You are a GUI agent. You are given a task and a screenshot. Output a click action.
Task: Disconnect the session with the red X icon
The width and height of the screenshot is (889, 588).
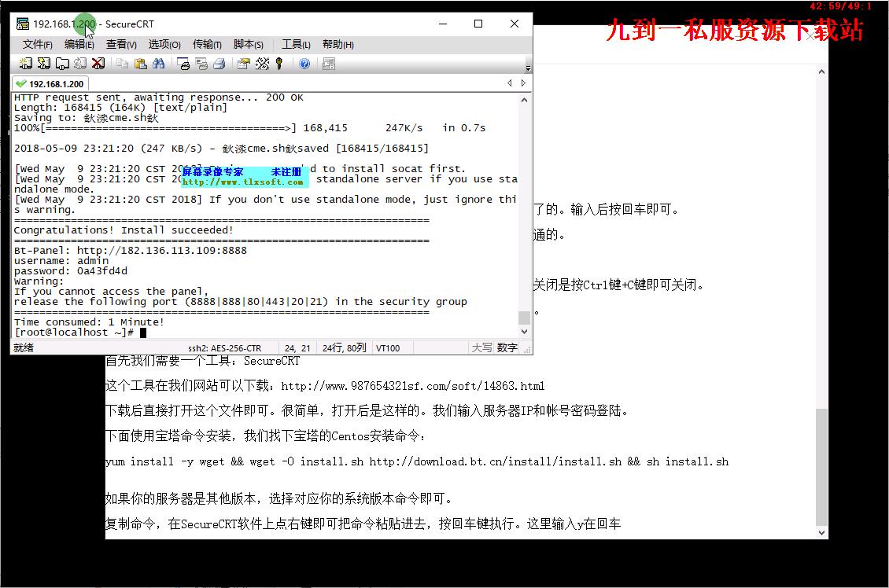[x=98, y=64]
